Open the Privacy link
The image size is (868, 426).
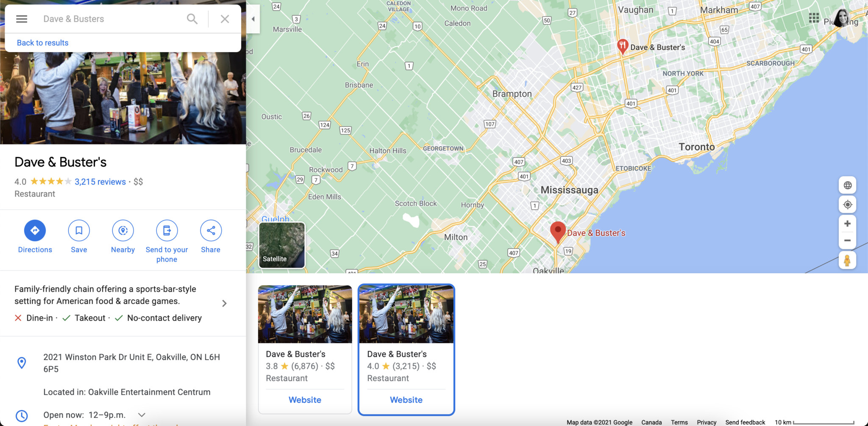[x=707, y=422]
